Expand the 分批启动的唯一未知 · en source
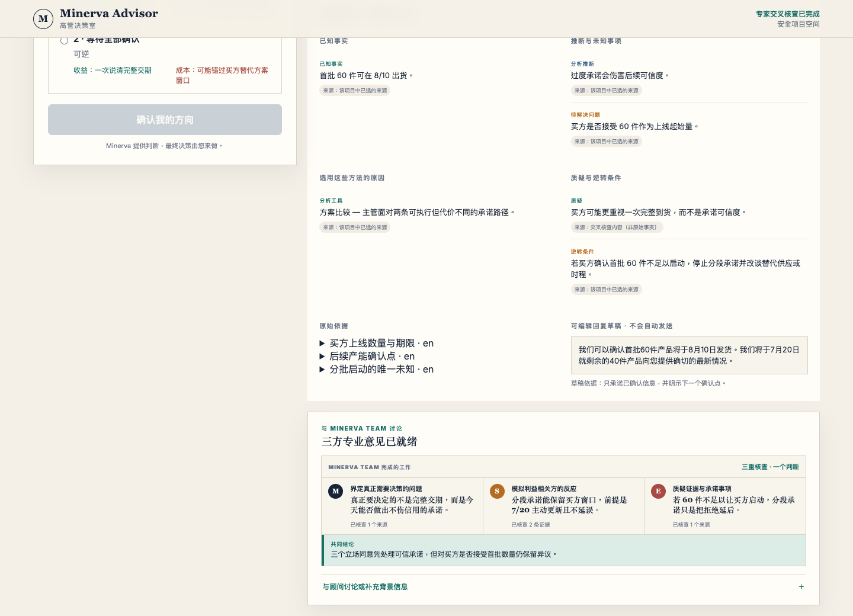 (x=377, y=370)
